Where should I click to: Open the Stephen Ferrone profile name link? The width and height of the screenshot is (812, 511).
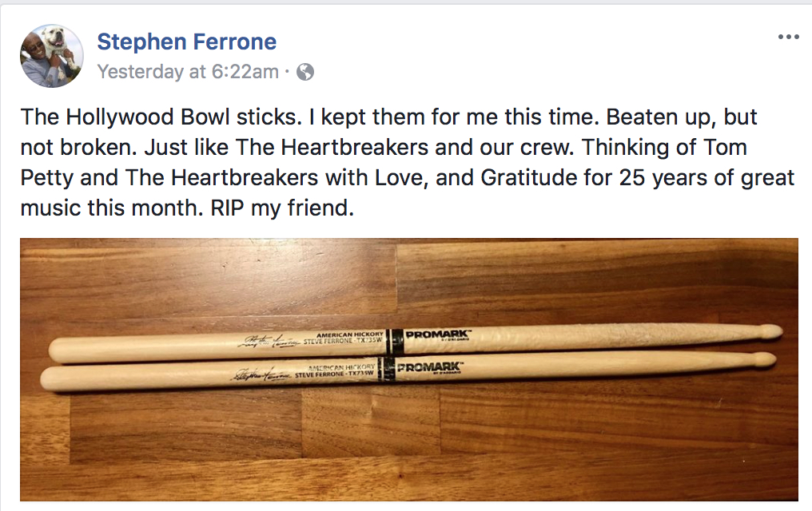pos(186,42)
